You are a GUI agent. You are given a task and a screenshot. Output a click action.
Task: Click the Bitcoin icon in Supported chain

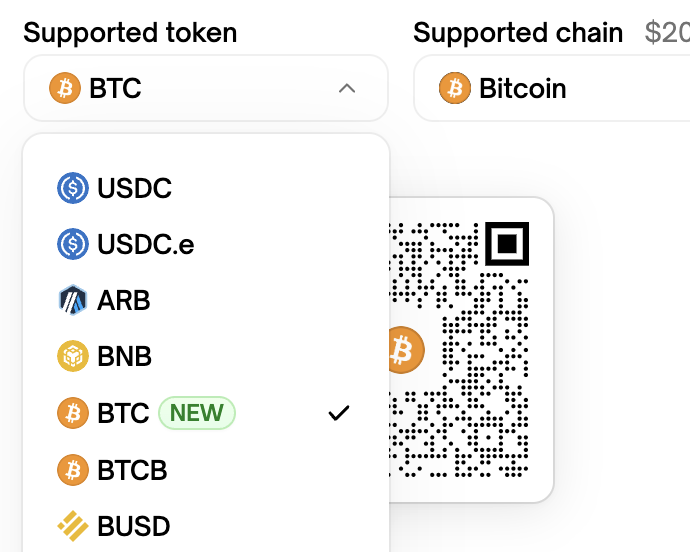point(455,89)
